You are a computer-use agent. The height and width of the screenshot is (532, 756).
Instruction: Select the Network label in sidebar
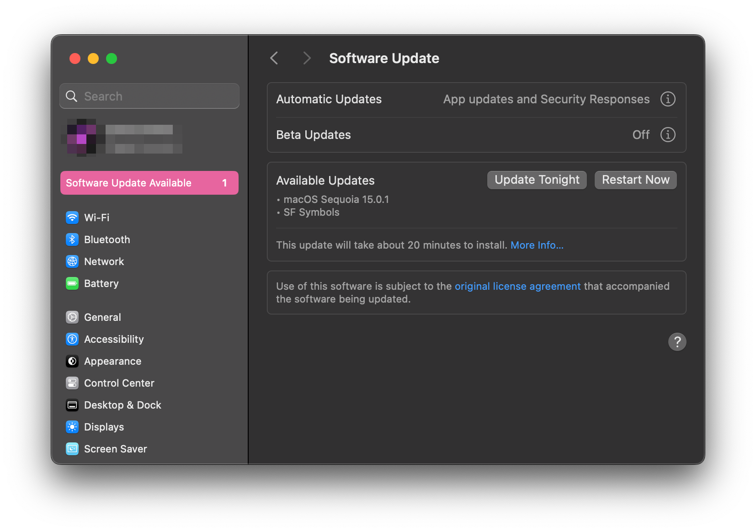click(x=104, y=261)
